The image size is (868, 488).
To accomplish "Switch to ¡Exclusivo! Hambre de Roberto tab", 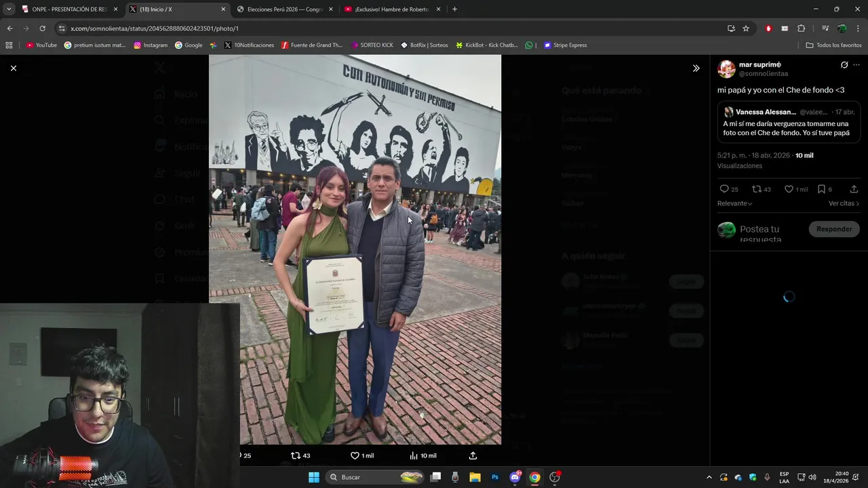I will click(x=391, y=9).
